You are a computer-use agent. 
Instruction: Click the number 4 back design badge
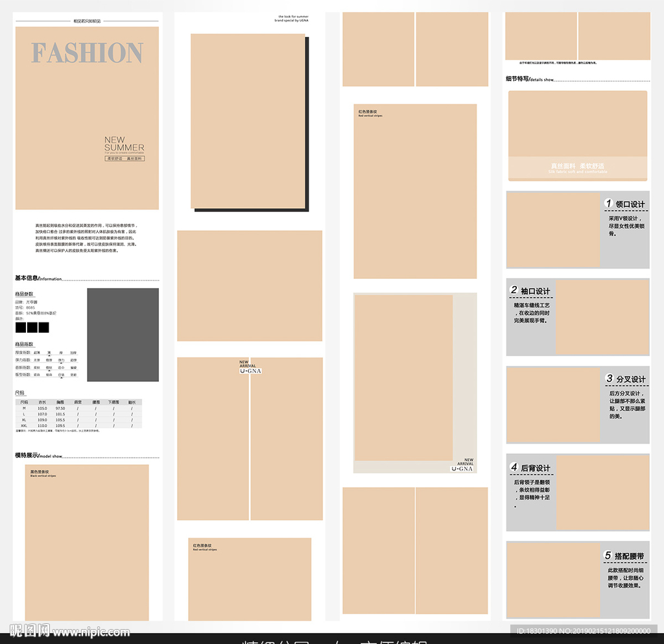514,467
